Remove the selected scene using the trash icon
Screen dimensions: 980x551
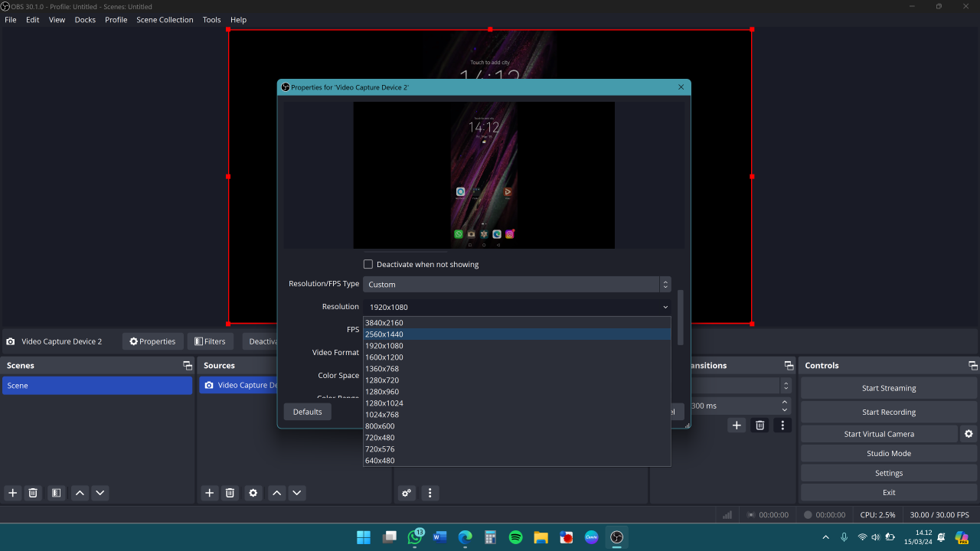click(33, 493)
